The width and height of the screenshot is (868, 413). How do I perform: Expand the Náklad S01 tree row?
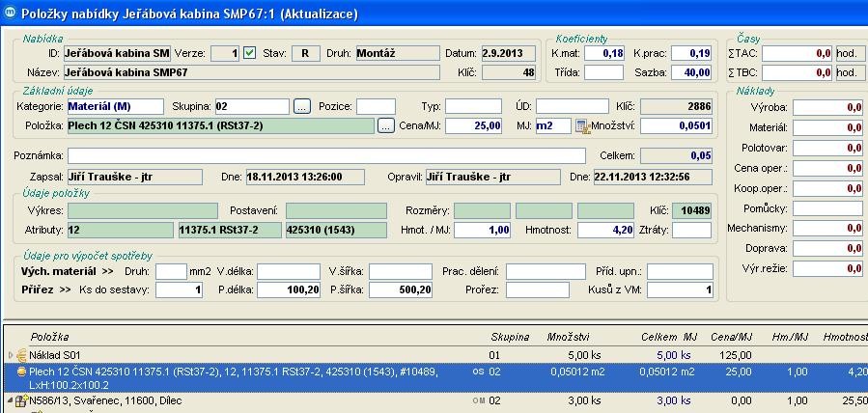10,355
